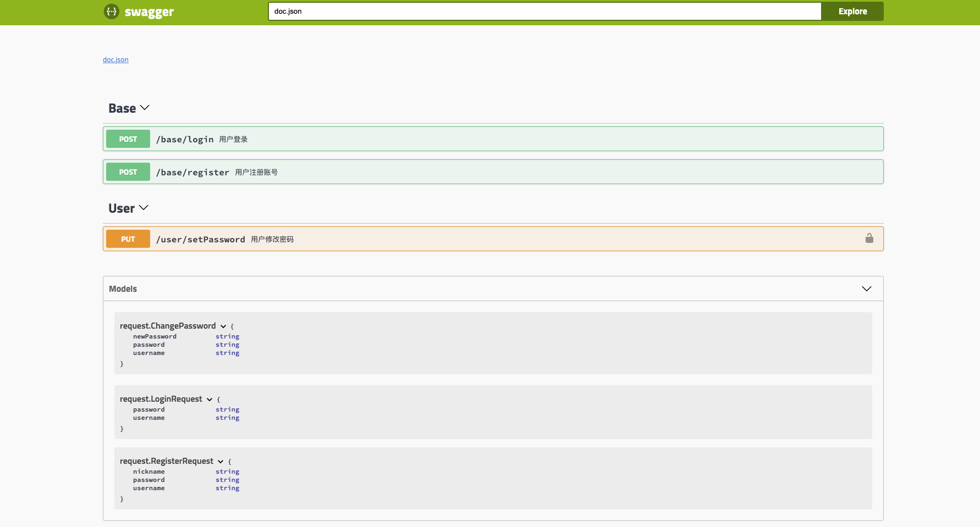The width and height of the screenshot is (980, 527).
Task: Collapse the Base section chevron
Action: (x=145, y=108)
